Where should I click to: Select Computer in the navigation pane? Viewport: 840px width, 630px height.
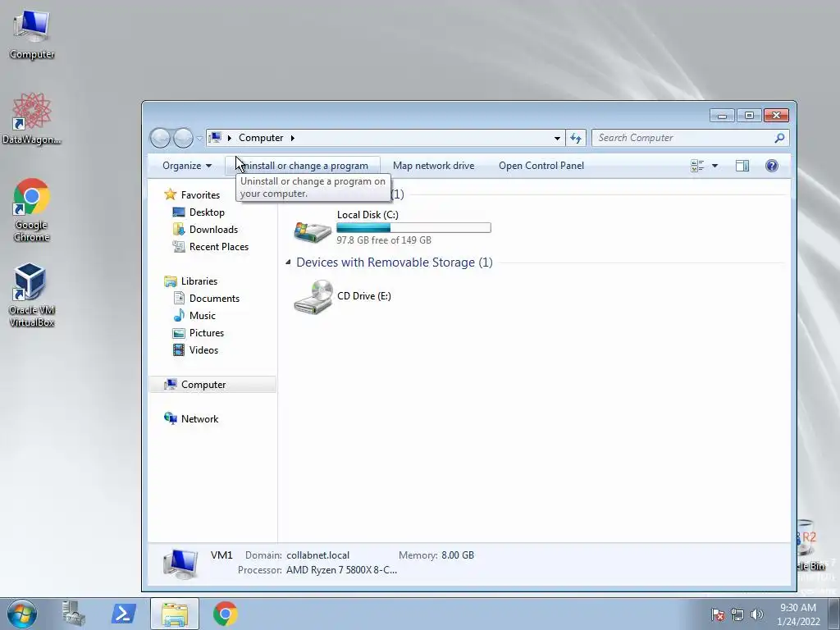point(212,385)
